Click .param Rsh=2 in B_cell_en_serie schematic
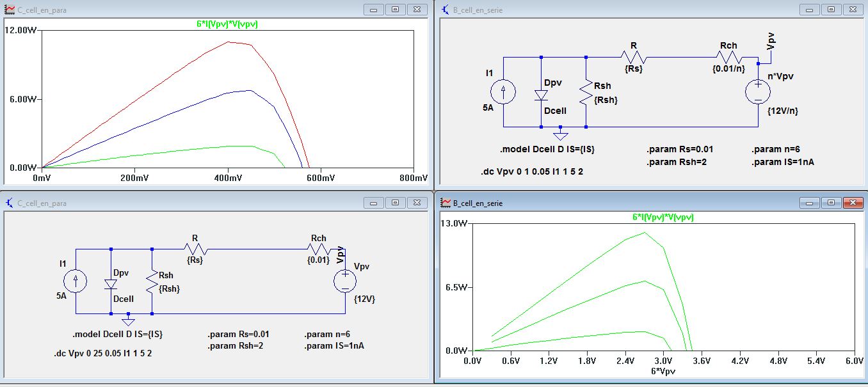Screen dimensions: 868x387 click(x=676, y=162)
